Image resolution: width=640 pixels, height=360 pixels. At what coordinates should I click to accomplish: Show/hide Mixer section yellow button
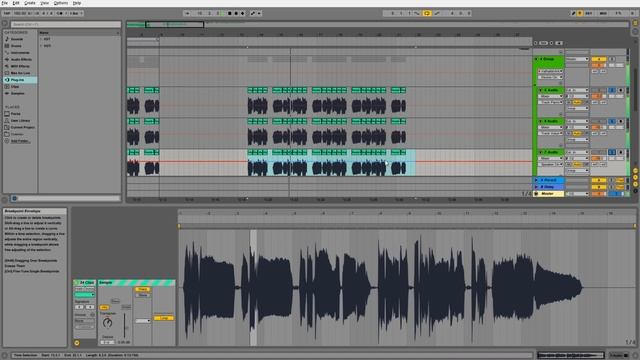(636, 184)
